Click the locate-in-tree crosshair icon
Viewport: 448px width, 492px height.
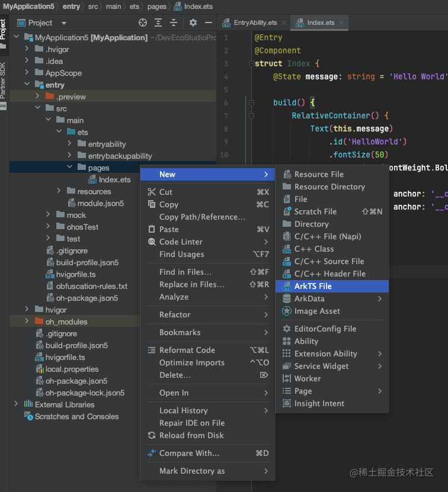[143, 22]
